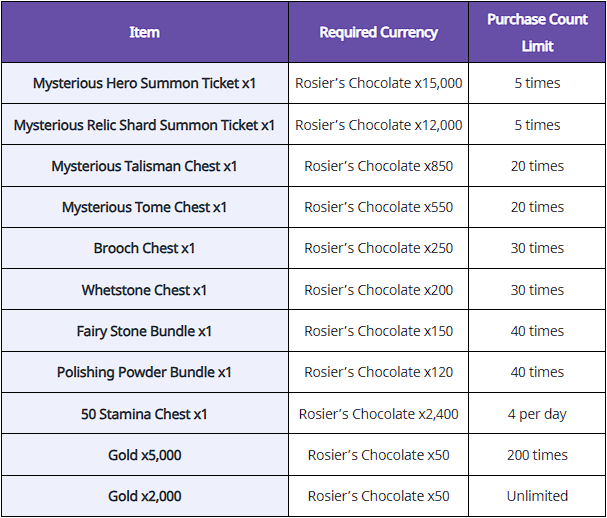Click the Mysterious Tome Chest x1 cell
Image resolution: width=607 pixels, height=518 pixels.
(145, 207)
